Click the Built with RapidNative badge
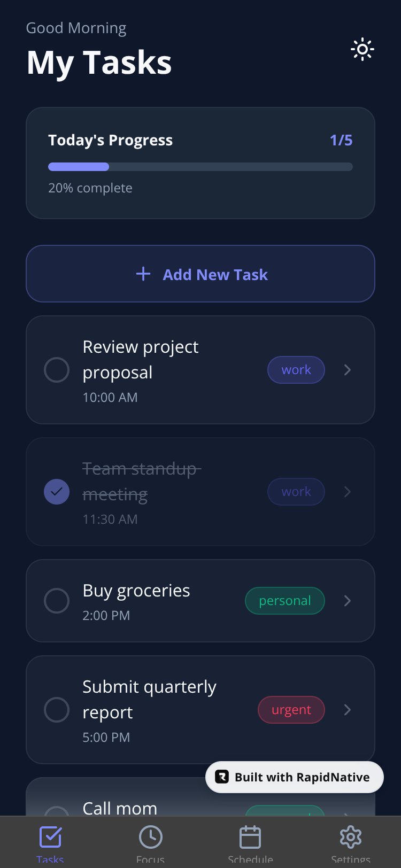401x868 pixels. (x=295, y=777)
